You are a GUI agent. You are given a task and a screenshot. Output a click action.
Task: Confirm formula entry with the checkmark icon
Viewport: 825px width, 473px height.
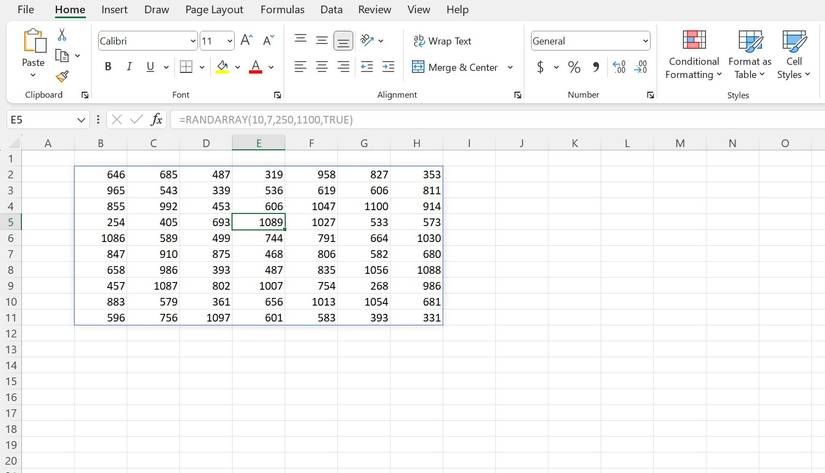(x=136, y=119)
